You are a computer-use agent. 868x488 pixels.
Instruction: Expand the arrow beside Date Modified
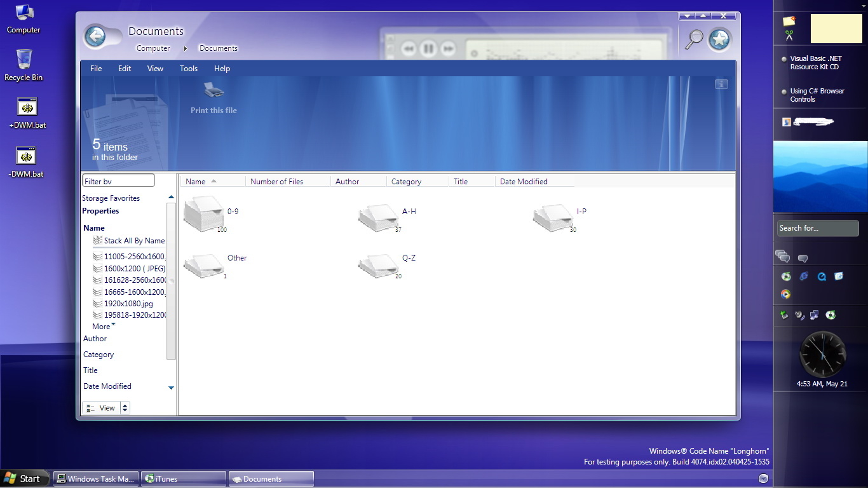point(171,388)
